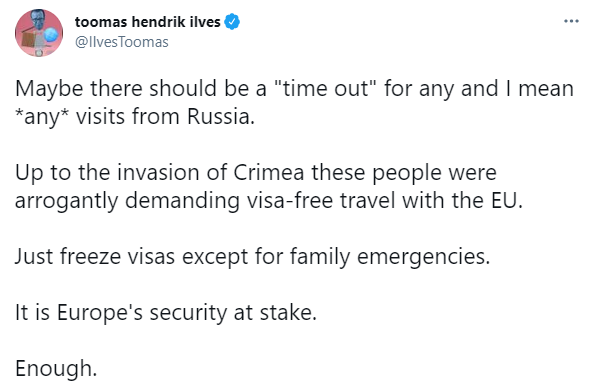This screenshot has height=389, width=596.
Task: Click "Just freeze visas except for family emergencies."
Action: point(252,256)
